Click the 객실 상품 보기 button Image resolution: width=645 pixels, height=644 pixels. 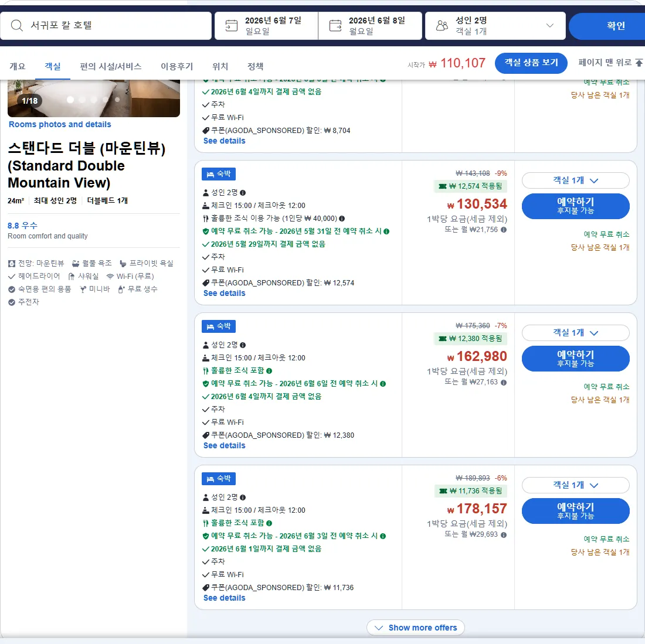tap(531, 63)
